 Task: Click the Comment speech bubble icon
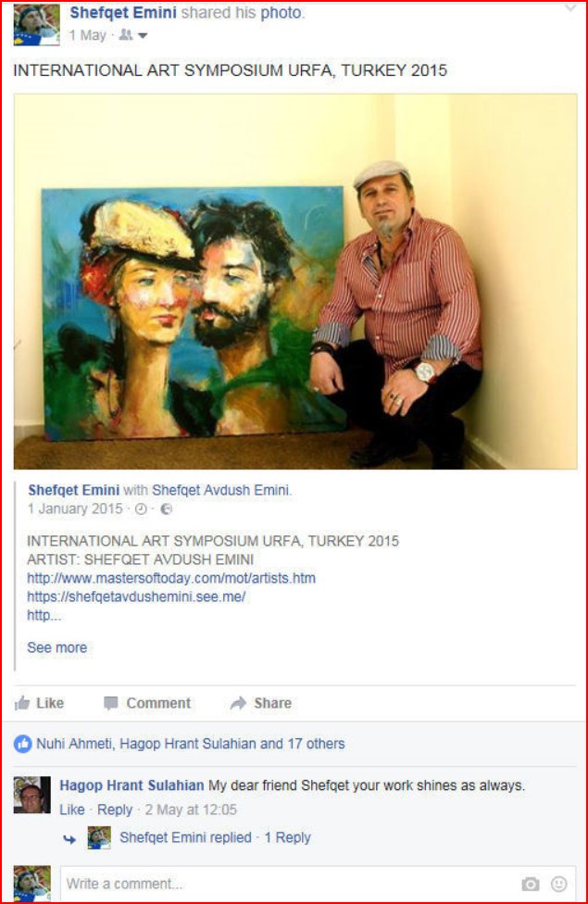(111, 703)
